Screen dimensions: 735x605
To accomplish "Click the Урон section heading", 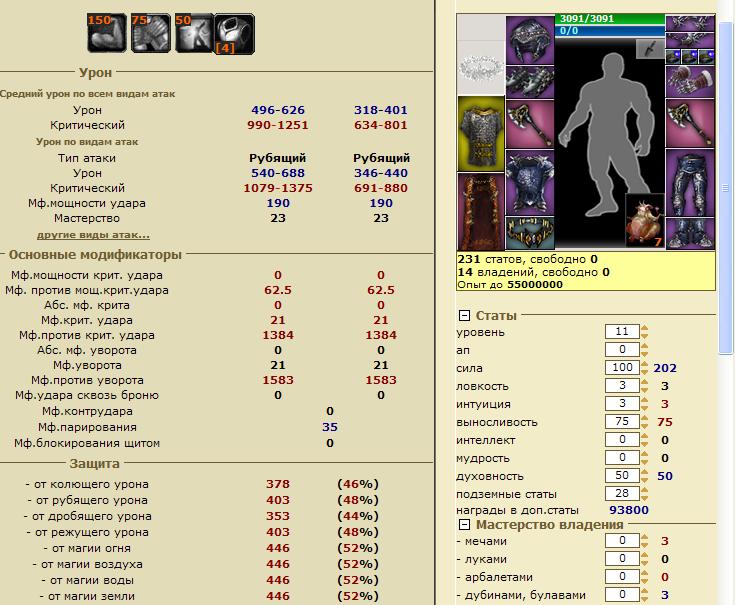I will pyautogui.click(x=95, y=73).
